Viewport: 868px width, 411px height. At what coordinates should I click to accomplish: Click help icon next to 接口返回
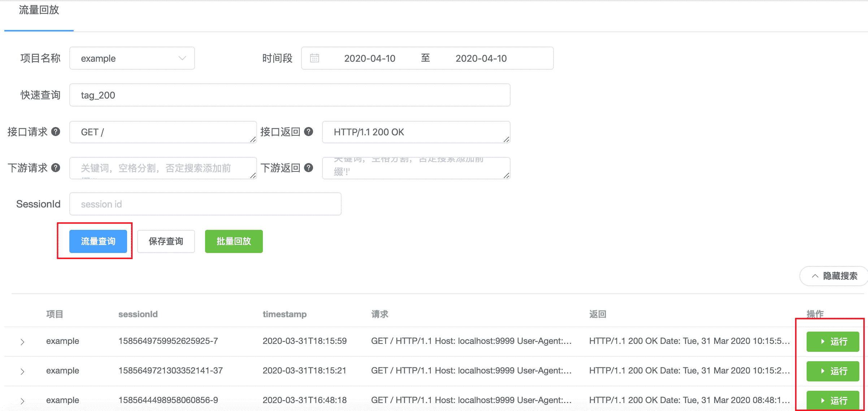point(308,132)
